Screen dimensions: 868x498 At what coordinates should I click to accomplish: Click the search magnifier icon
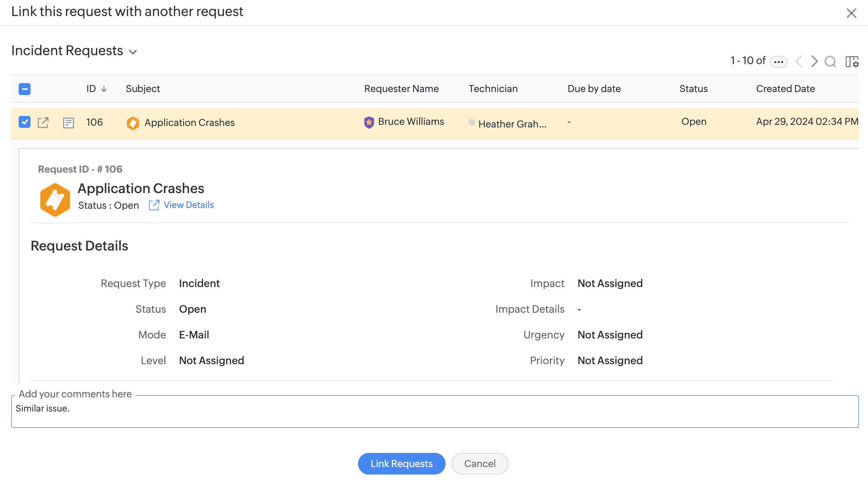pos(830,62)
